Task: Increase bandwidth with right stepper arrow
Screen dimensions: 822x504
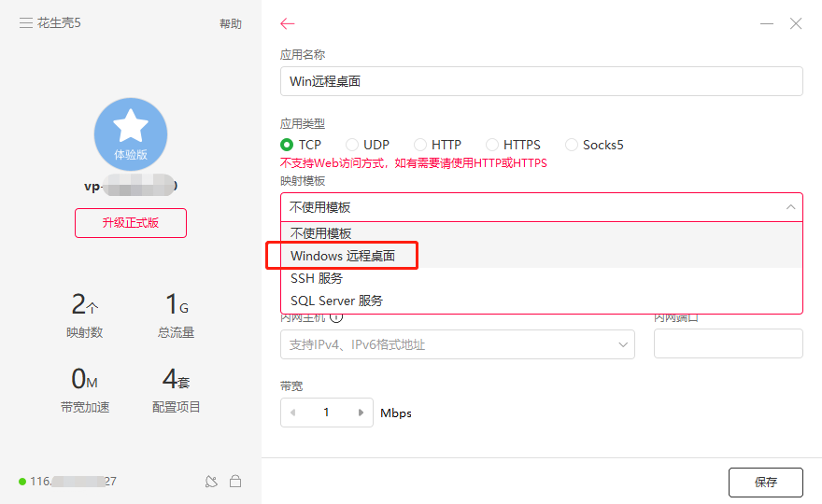Action: pos(360,413)
